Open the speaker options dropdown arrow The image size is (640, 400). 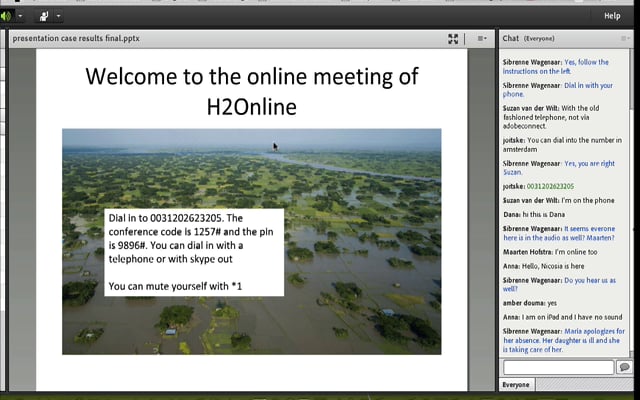tap(20, 16)
